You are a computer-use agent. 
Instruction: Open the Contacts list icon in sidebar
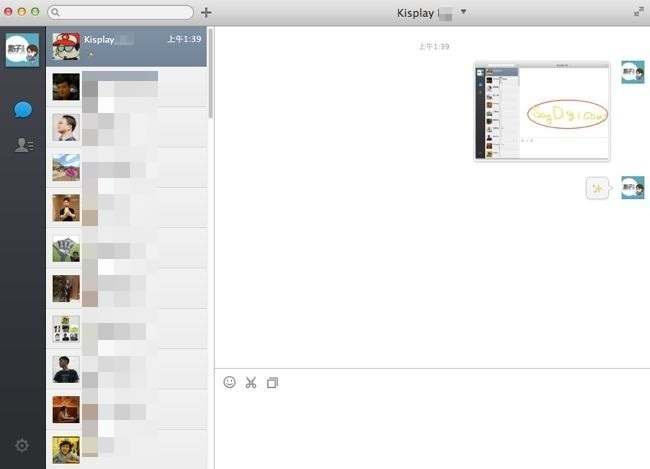click(x=24, y=145)
